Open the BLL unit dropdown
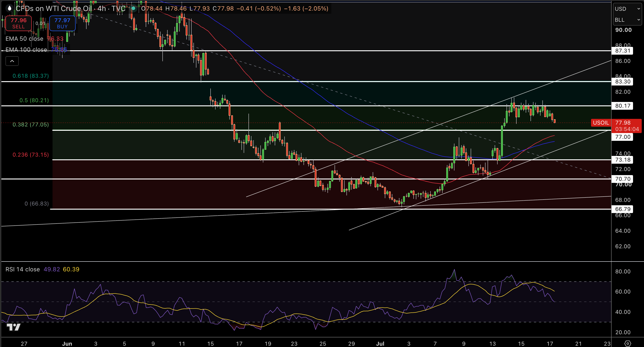Screen dimensions: 644x347 (x=627, y=20)
